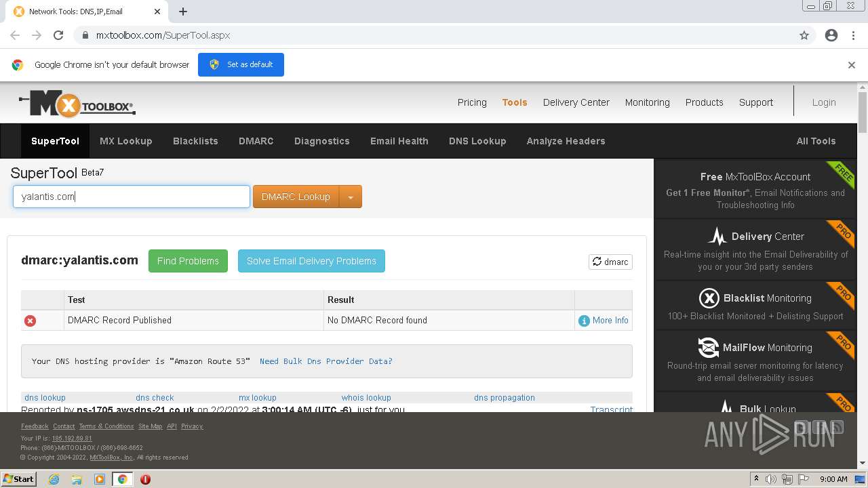868x488 pixels.
Task: Click Need Bulk Dns Provider Data link
Action: pos(326,361)
